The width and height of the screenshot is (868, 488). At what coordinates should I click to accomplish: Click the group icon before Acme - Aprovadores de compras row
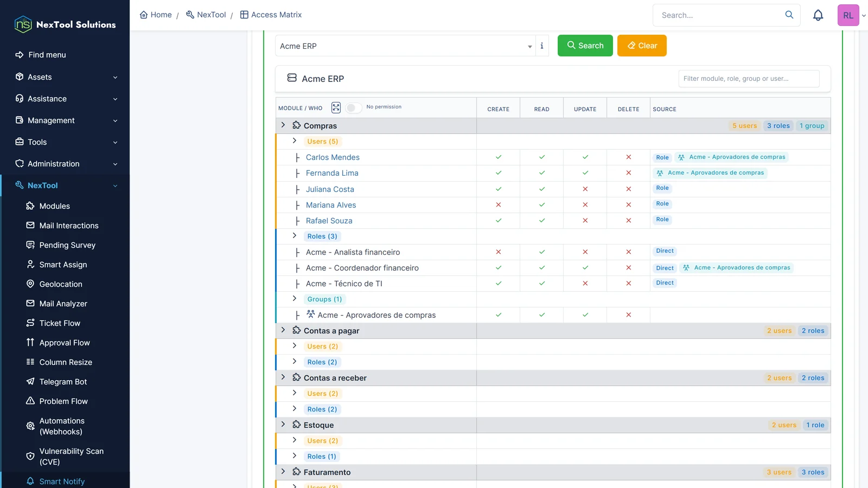[311, 314]
